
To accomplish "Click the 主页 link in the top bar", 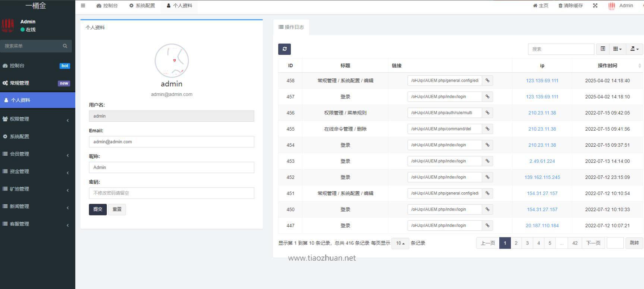I will click(x=541, y=6).
